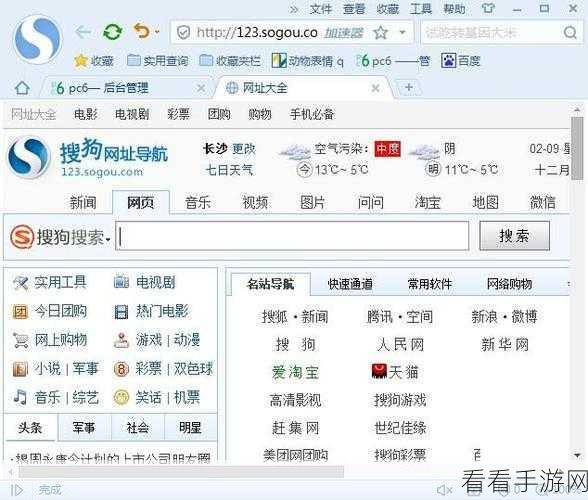Click 电视剧 in top page nav
The width and height of the screenshot is (588, 500).
132,114
